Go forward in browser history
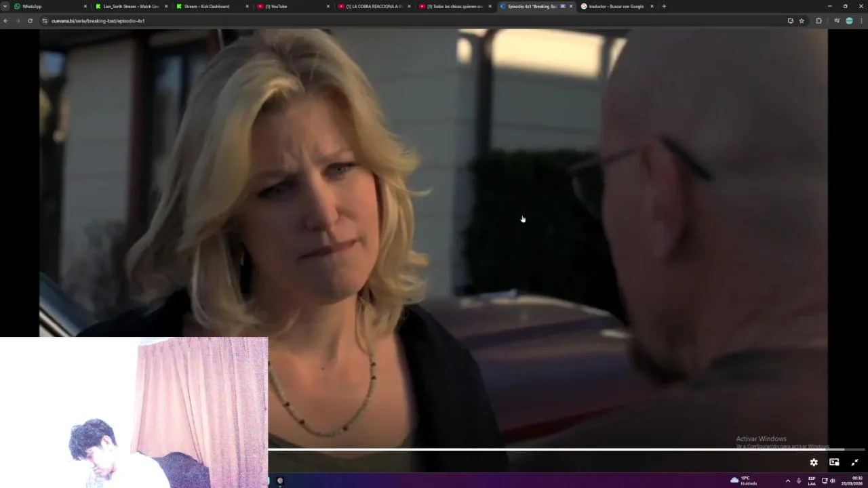 click(x=18, y=20)
